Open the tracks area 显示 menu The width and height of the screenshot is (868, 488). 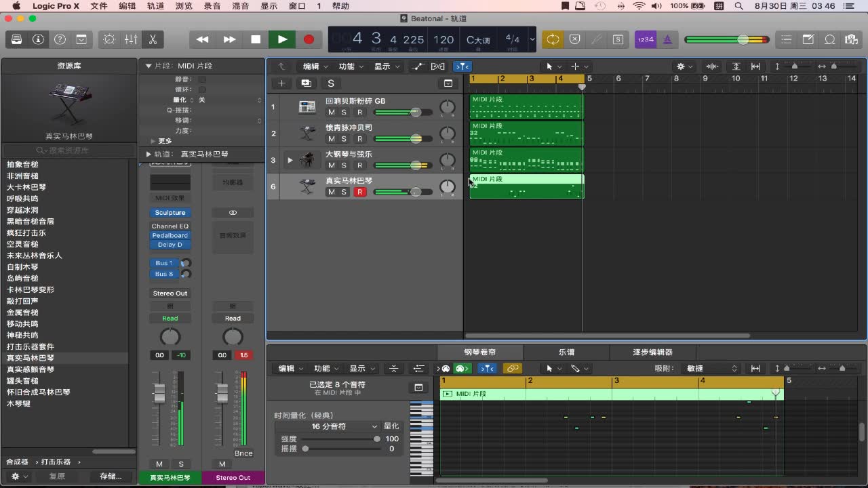click(387, 66)
